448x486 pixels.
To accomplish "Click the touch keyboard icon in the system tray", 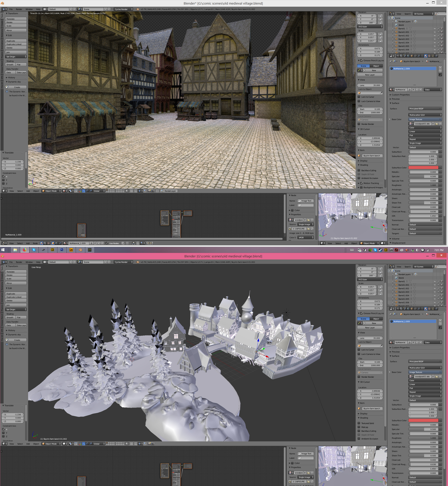I will click(352, 250).
